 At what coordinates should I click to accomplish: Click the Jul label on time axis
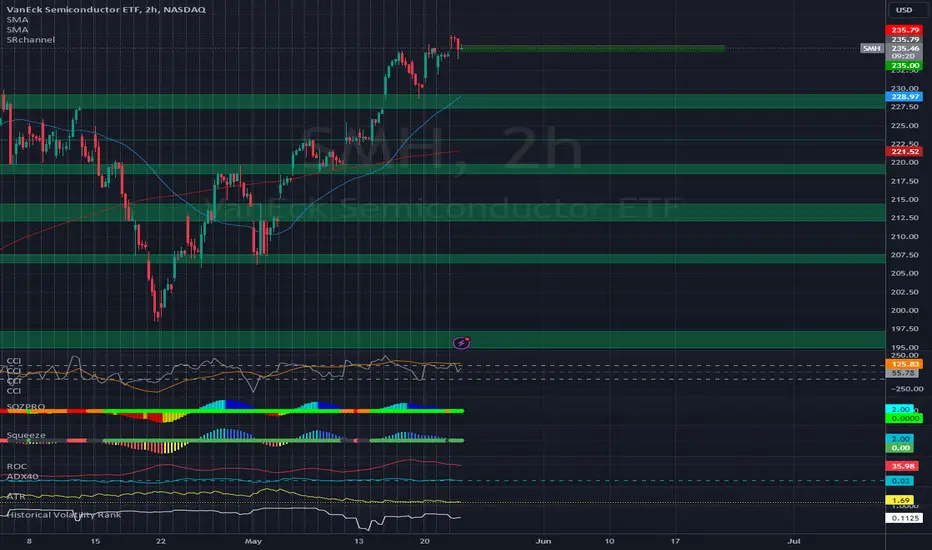pos(794,541)
